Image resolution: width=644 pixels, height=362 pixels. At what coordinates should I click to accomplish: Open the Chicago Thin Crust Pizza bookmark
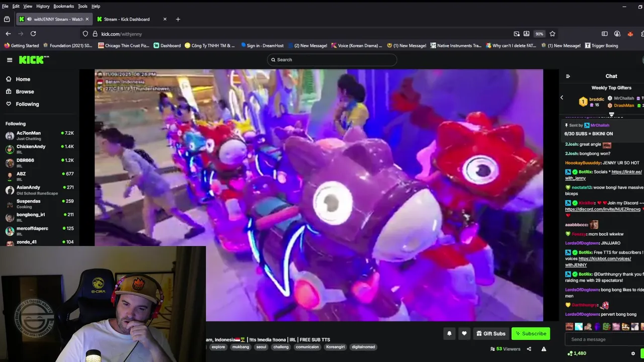pos(124,45)
